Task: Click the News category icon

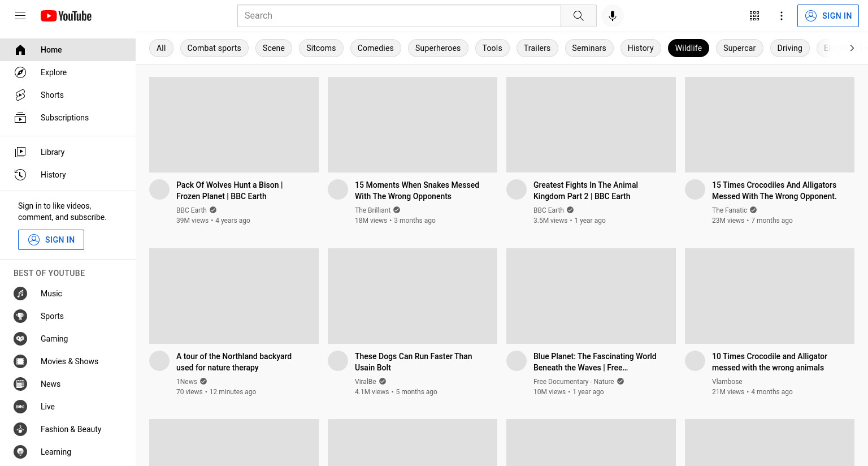Action: point(20,384)
